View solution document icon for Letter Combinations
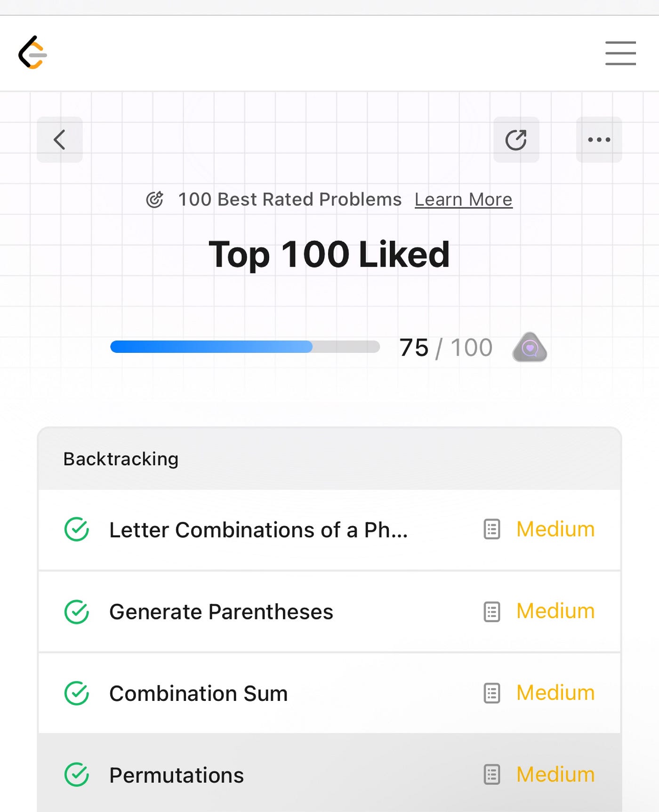 (492, 529)
